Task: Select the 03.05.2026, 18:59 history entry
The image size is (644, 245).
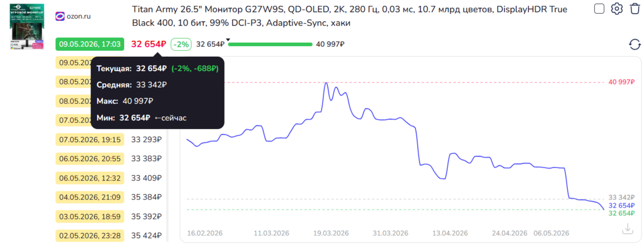Action: (x=90, y=216)
